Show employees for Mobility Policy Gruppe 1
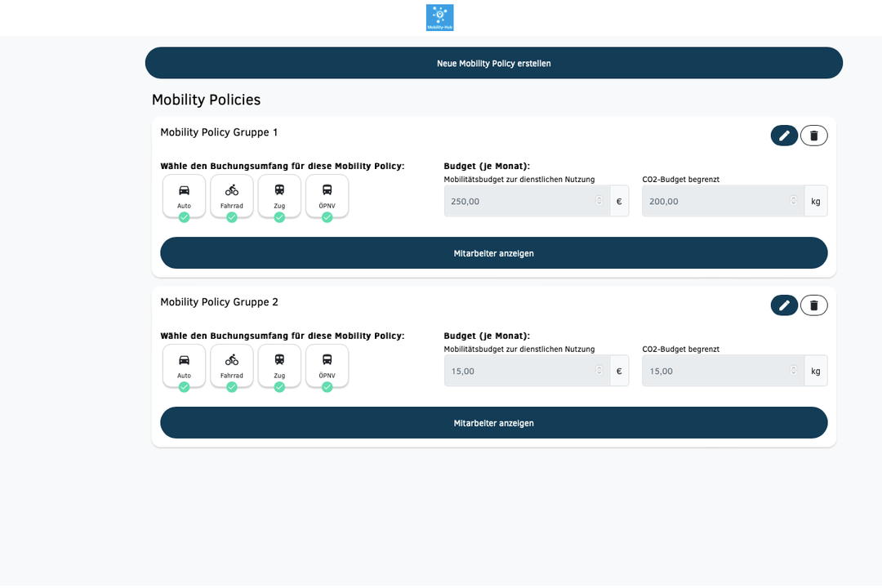This screenshot has width=882, height=588. point(494,253)
